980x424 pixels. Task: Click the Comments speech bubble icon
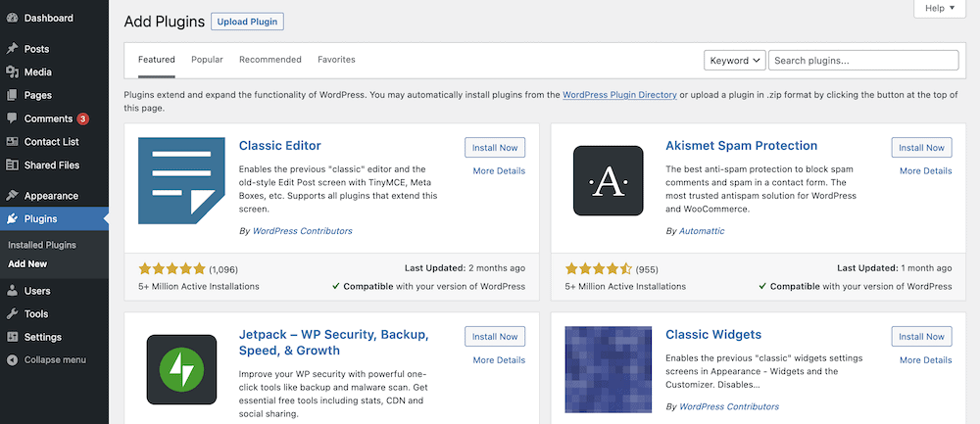12,118
